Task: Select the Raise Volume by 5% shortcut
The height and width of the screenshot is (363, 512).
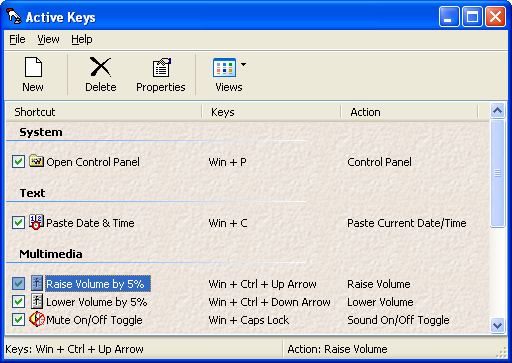Action: click(98, 284)
